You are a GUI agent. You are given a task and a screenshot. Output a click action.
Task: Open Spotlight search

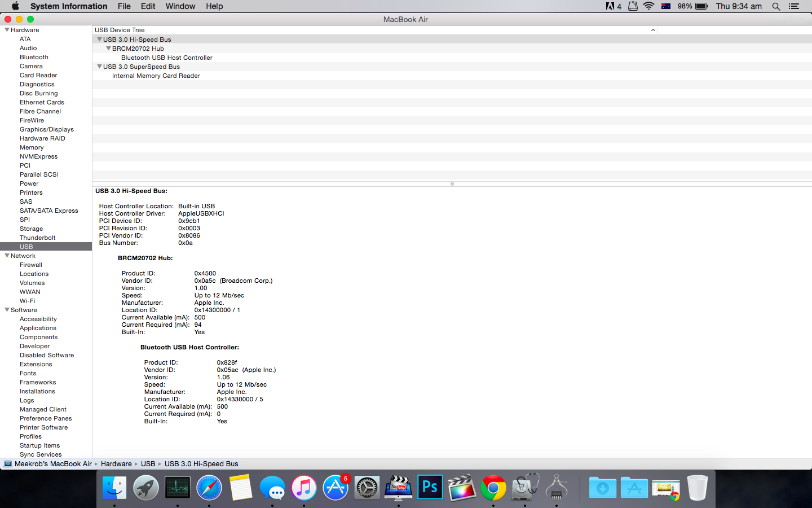pos(776,6)
